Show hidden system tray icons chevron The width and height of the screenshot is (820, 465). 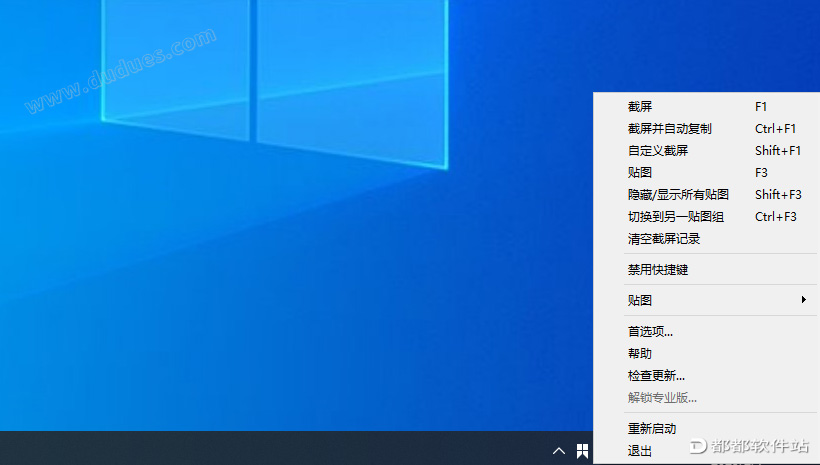(x=559, y=451)
